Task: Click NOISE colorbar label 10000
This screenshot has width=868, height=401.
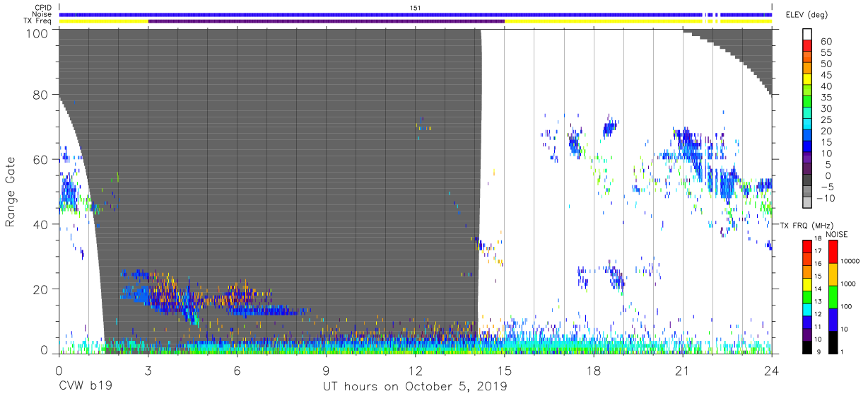Action: tap(850, 262)
